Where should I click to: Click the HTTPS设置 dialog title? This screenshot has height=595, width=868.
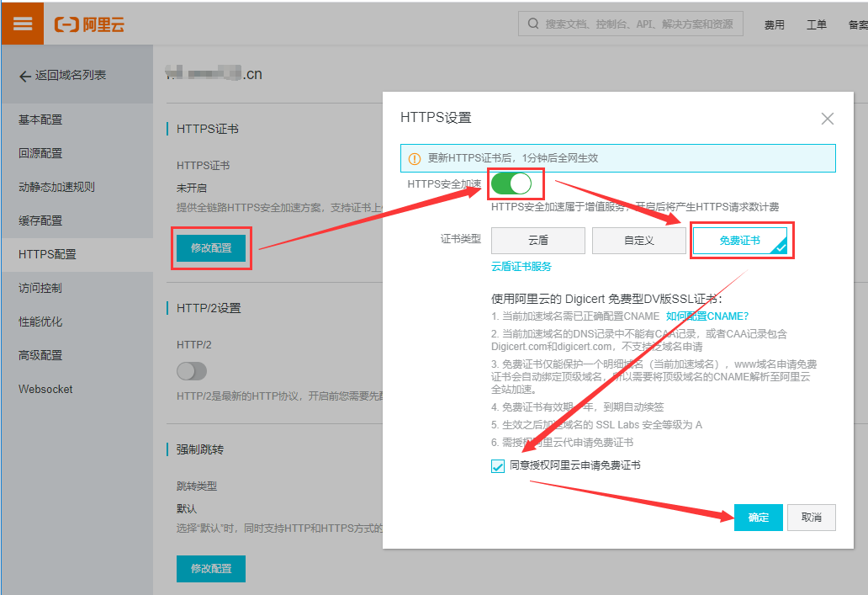pos(436,118)
